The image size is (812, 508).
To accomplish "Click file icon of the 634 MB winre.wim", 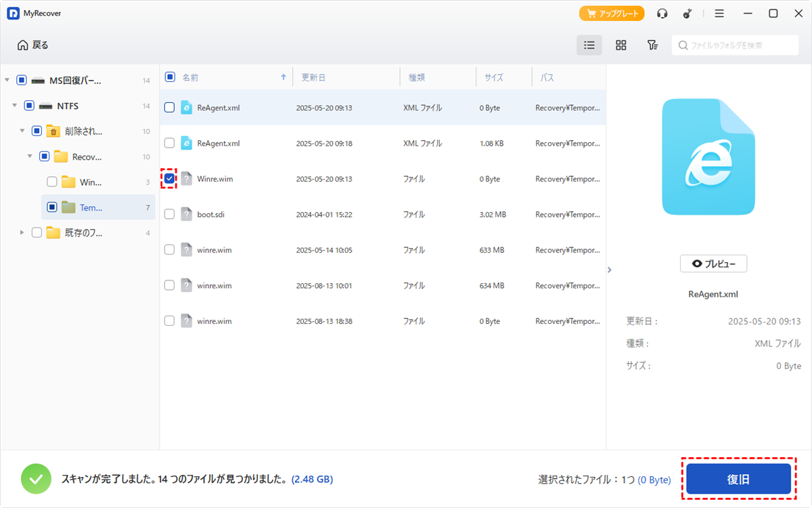I will click(x=186, y=285).
